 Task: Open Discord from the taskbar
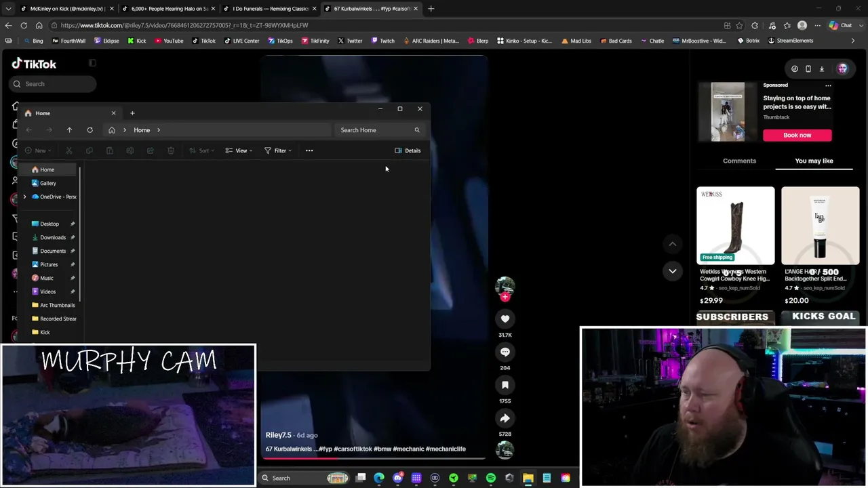click(x=398, y=478)
